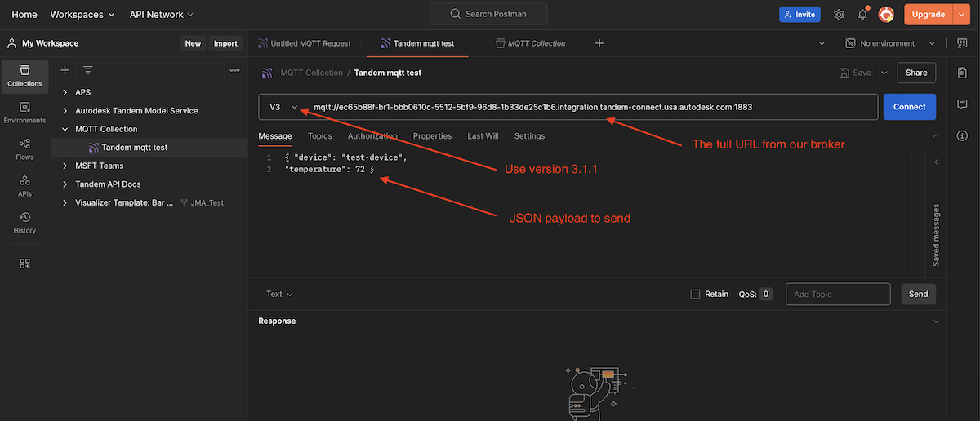Open the Text format dropdown
This screenshot has width=980, height=421.
279,294
